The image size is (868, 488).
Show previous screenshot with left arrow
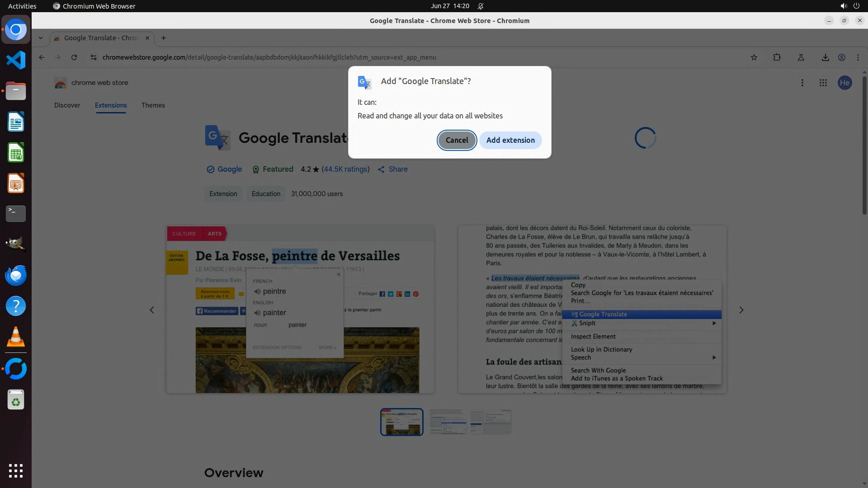click(152, 310)
